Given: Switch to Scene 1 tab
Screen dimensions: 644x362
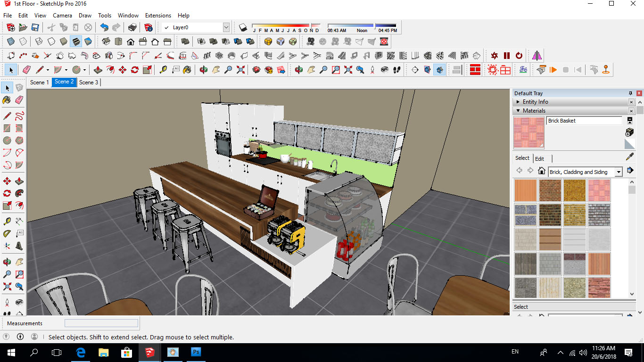Looking at the screenshot, I should pos(39,82).
